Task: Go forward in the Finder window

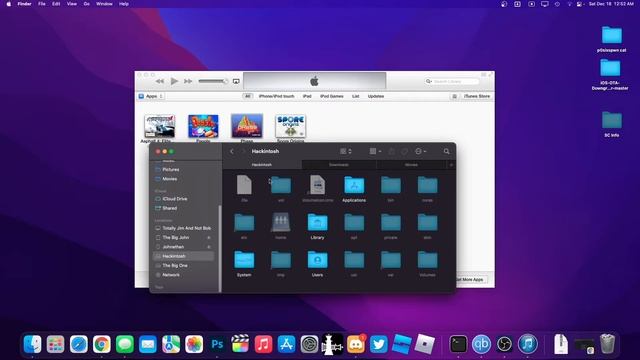Action: [244, 151]
